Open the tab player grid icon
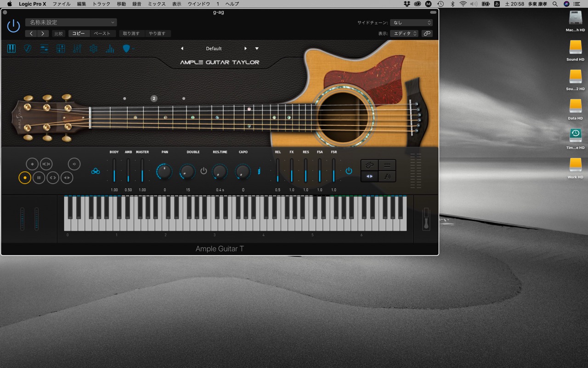This screenshot has height=368, width=588. [61, 48]
